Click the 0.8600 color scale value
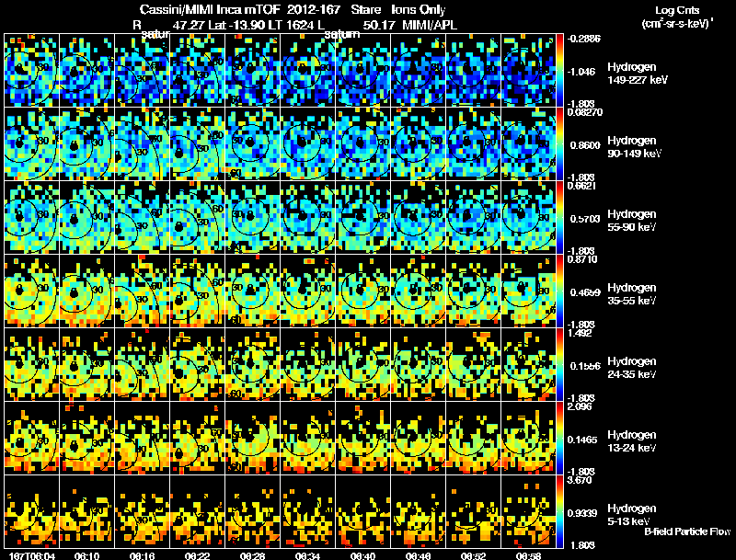 click(x=585, y=145)
